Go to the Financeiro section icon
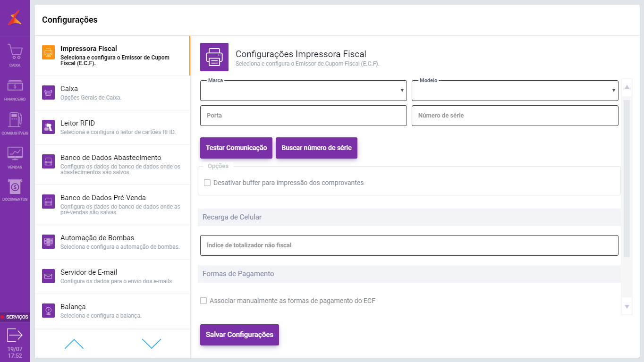This screenshot has height=362, width=644. click(15, 86)
